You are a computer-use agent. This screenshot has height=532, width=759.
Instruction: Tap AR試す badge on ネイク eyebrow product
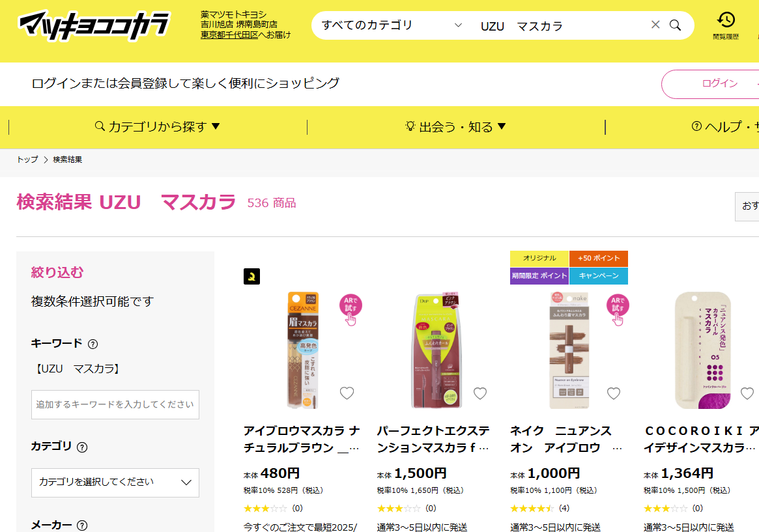pyautogui.click(x=618, y=309)
